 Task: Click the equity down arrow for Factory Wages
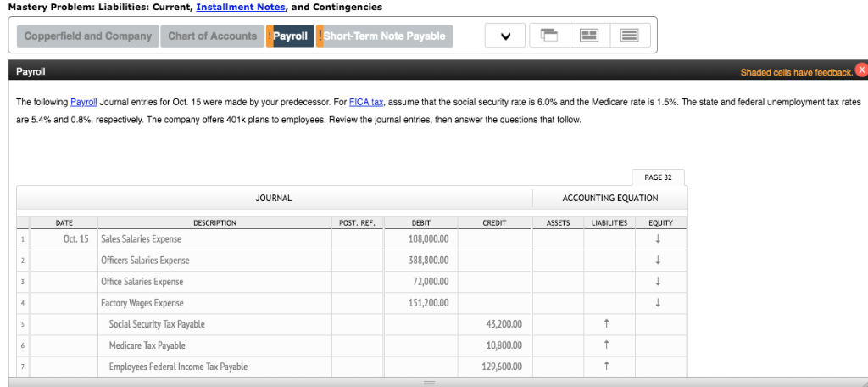coord(658,303)
